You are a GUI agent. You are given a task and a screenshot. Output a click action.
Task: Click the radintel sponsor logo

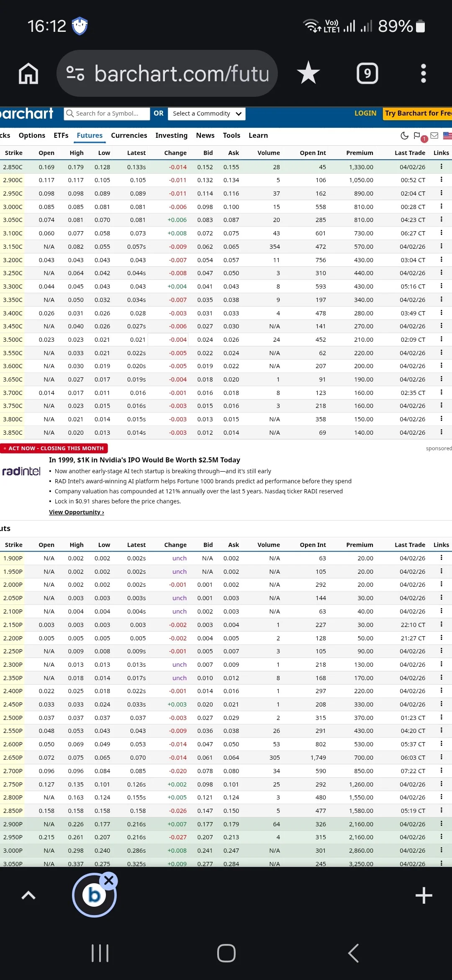click(21, 472)
